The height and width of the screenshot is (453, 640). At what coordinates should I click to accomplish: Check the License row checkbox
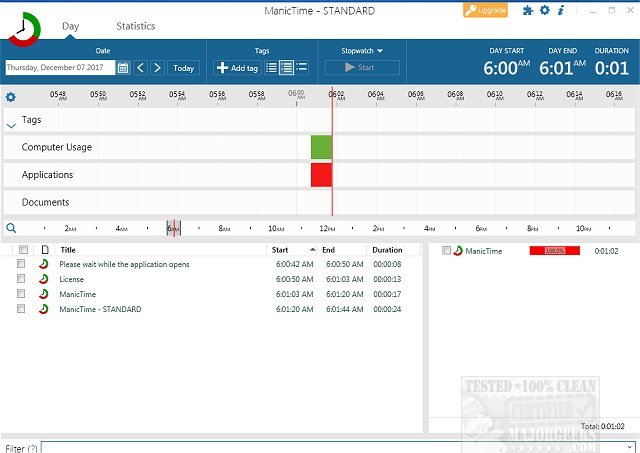click(21, 279)
